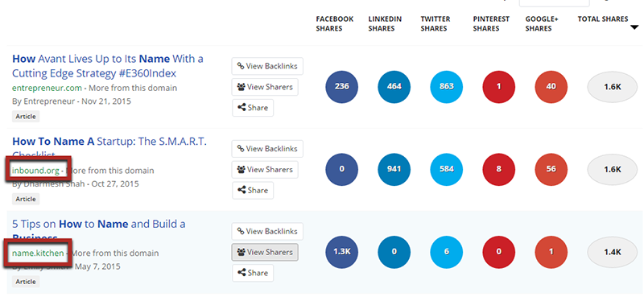Click total shares oval showing 1.4K
This screenshot has width=644, height=297.
point(613,252)
